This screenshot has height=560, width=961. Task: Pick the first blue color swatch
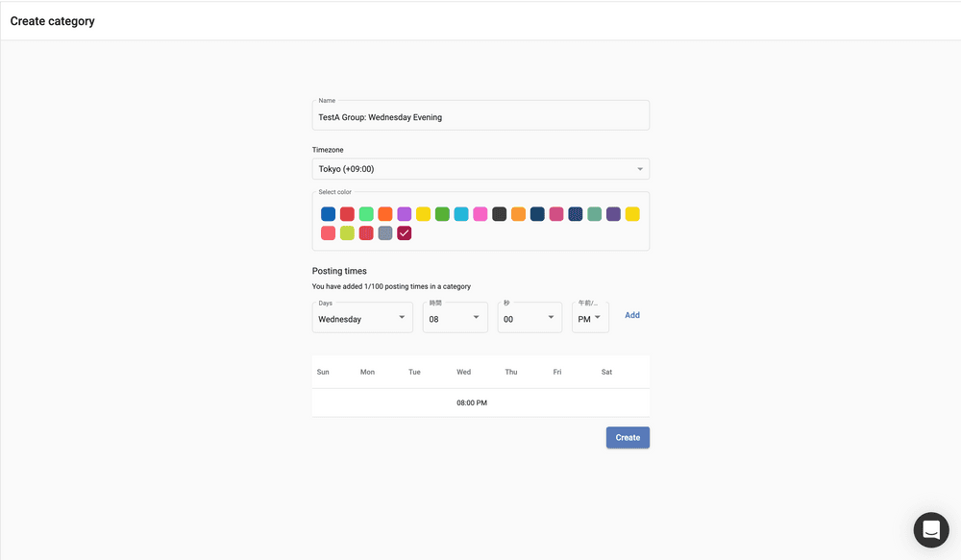329,214
